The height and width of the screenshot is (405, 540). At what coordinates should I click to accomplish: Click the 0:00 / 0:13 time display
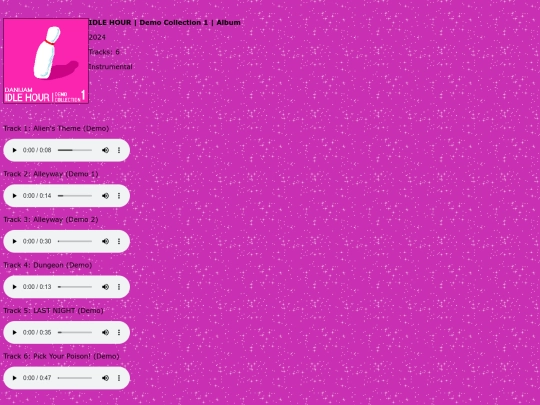click(37, 287)
